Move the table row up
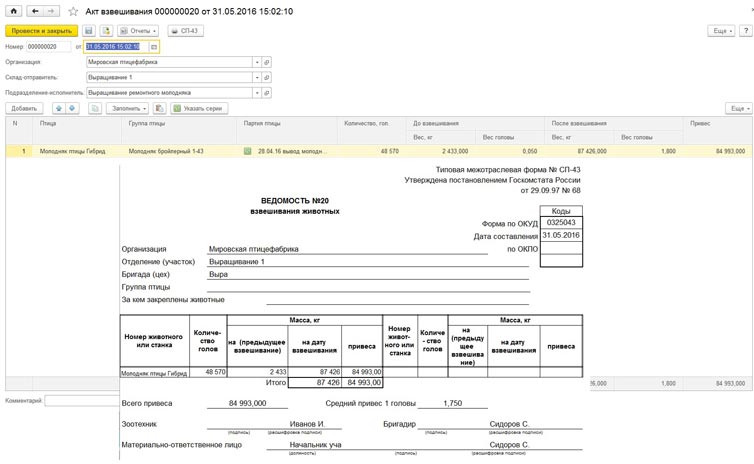Image resolution: width=754 pixels, height=464 pixels. click(59, 108)
